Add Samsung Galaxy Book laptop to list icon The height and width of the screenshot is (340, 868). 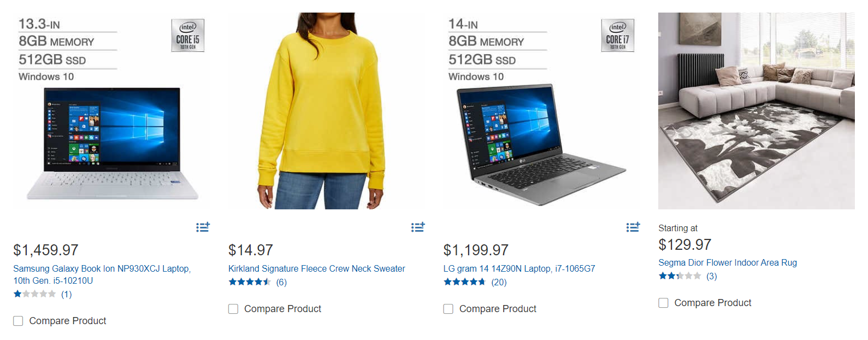coord(203,227)
